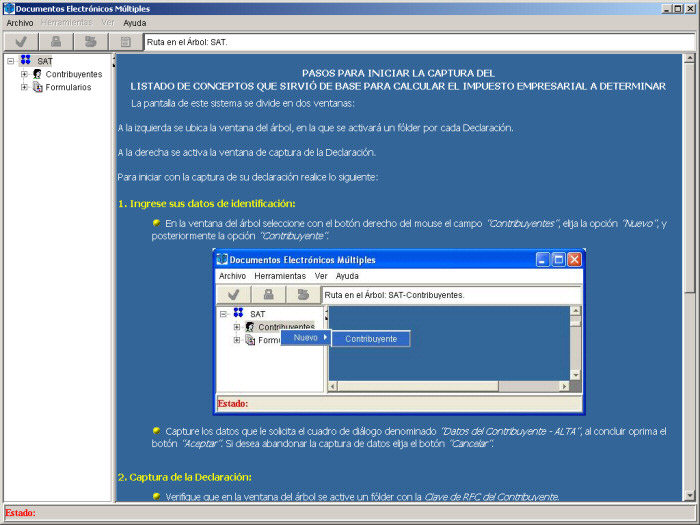Viewport: 700px width, 525px height.
Task: Click the printer icon inside the help illustration
Action: [268, 295]
